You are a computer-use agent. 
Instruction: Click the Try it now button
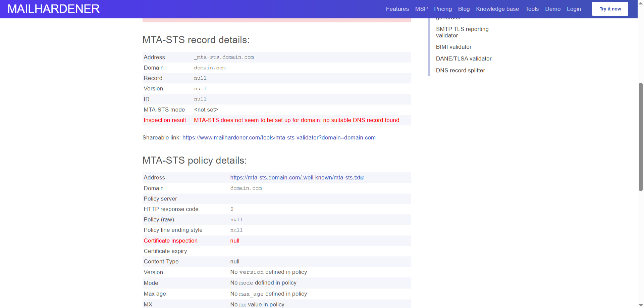coord(610,9)
